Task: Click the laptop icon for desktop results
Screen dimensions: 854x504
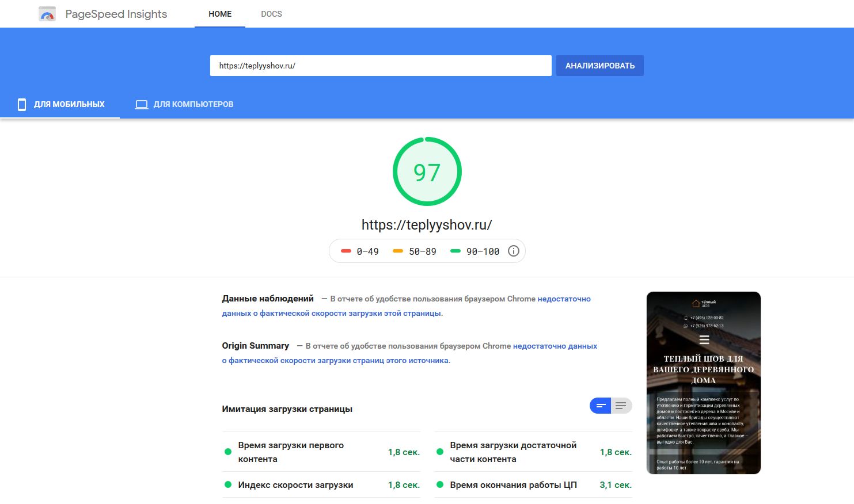Action: [141, 105]
